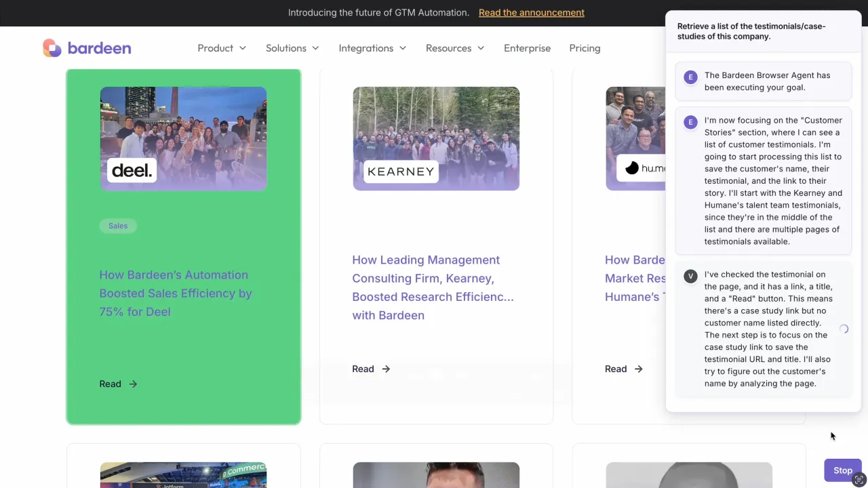
Task: Select the Sales tag on the Deel card
Action: click(118, 226)
